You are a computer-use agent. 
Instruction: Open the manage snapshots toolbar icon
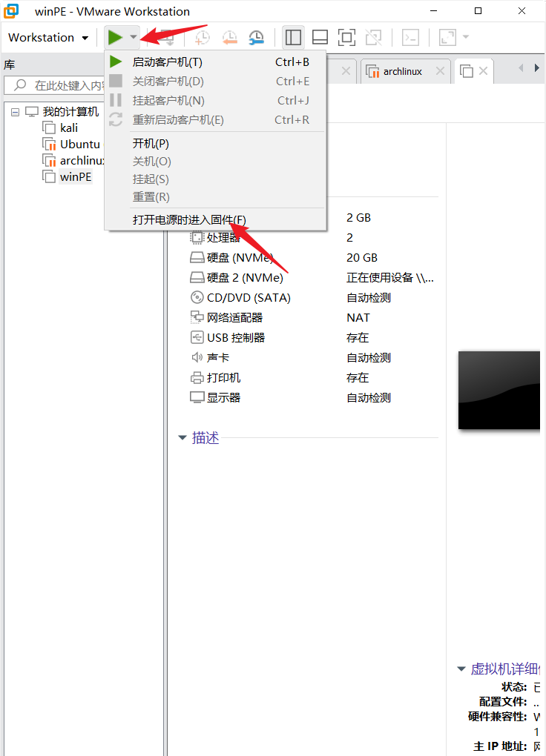tap(256, 37)
